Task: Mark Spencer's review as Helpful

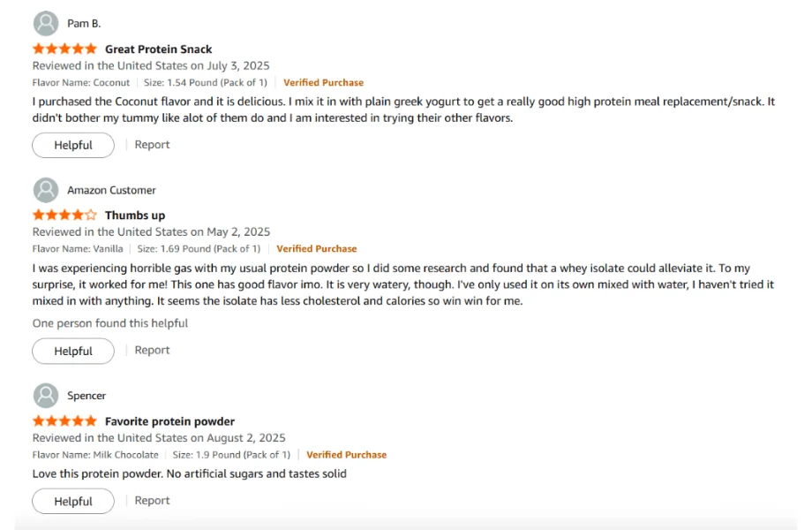Action: 73,500
